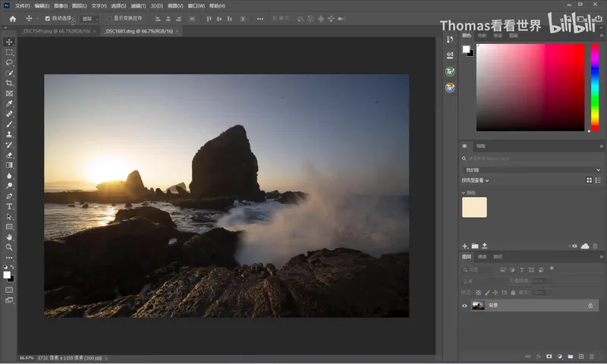Select the Eraser tool
The width and height of the screenshot is (607, 364).
pyautogui.click(x=9, y=155)
